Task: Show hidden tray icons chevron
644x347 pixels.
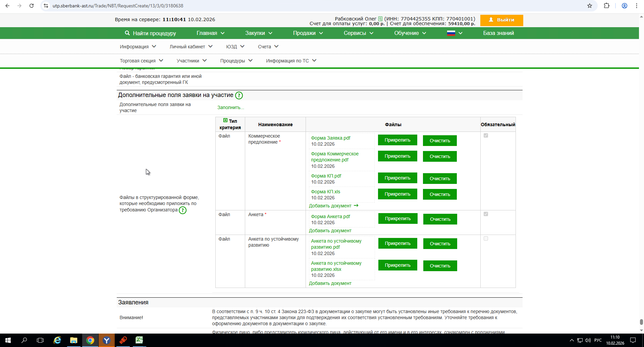Action: click(572, 340)
